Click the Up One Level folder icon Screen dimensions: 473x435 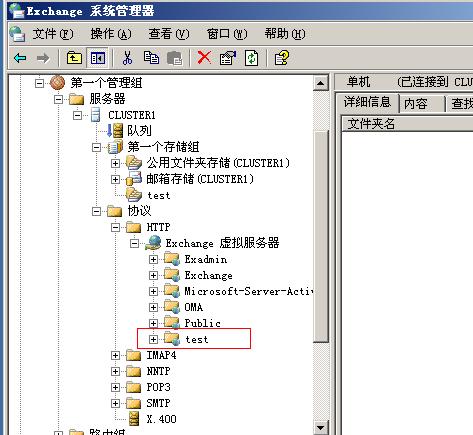coord(74,58)
